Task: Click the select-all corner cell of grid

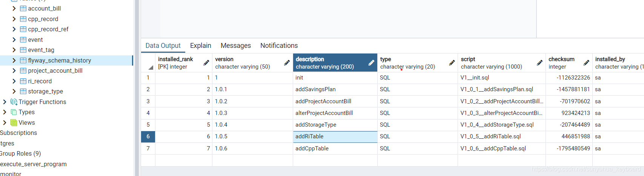Action: (148, 63)
